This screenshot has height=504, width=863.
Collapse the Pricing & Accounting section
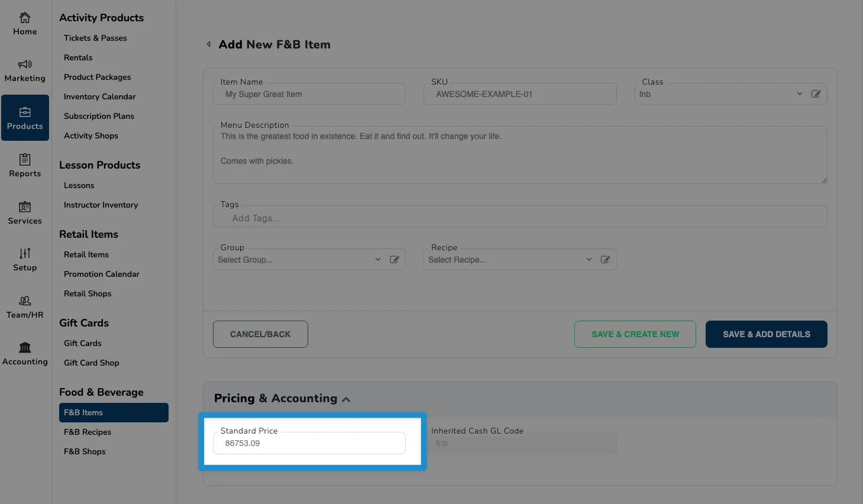(346, 399)
